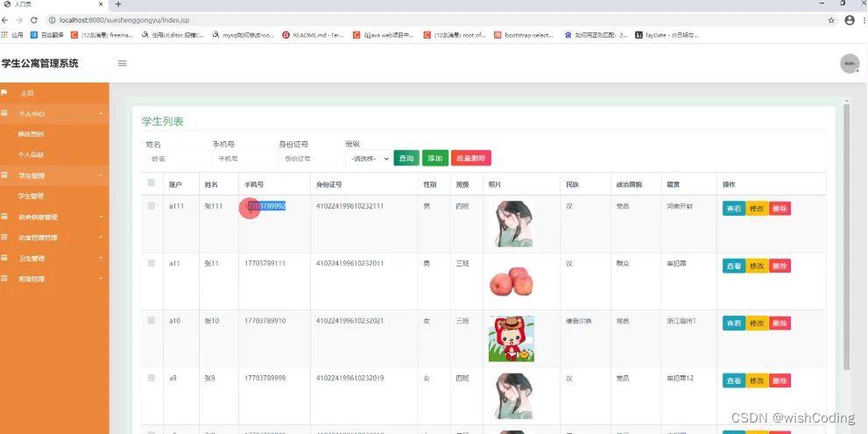Screen dimensions: 868x434
Task: Click 查看 for student a11
Action: pos(733,266)
